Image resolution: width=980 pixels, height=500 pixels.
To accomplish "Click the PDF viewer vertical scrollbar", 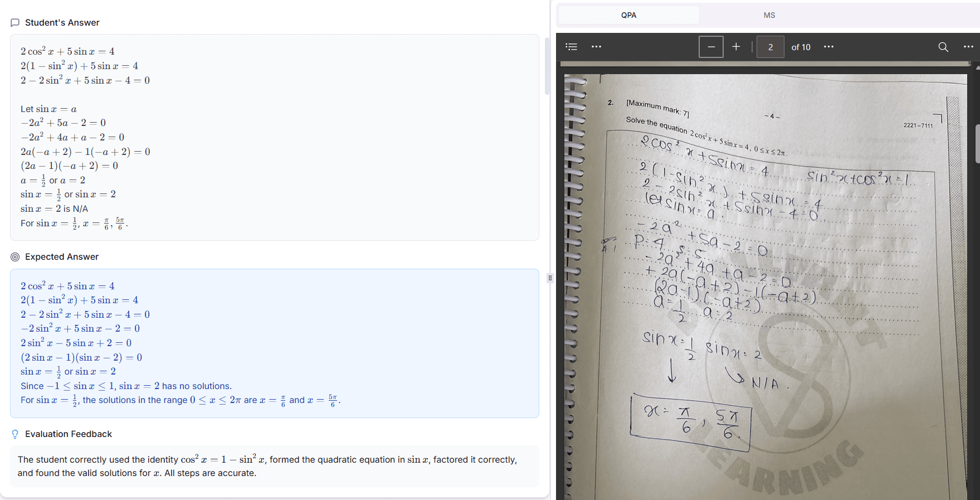I will point(977,144).
